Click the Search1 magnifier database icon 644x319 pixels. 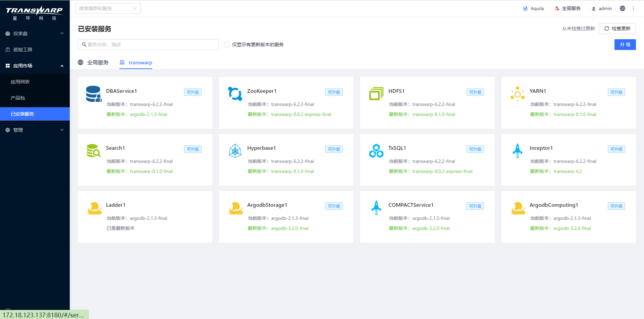coord(94,151)
